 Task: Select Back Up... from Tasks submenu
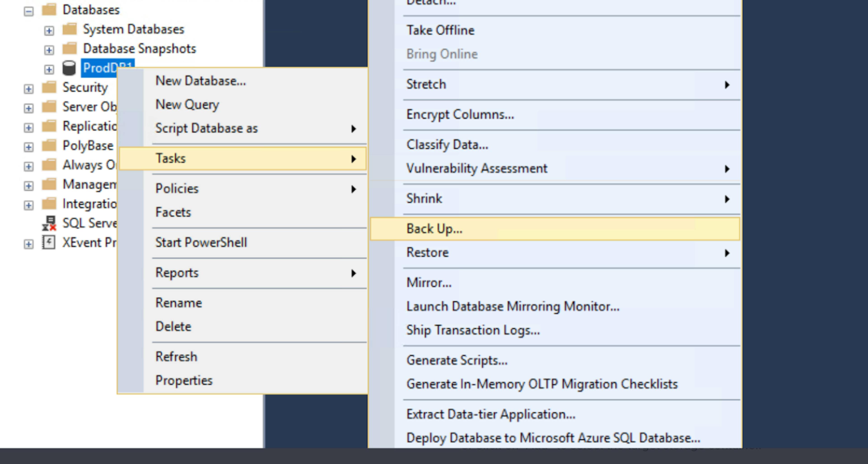pos(434,229)
